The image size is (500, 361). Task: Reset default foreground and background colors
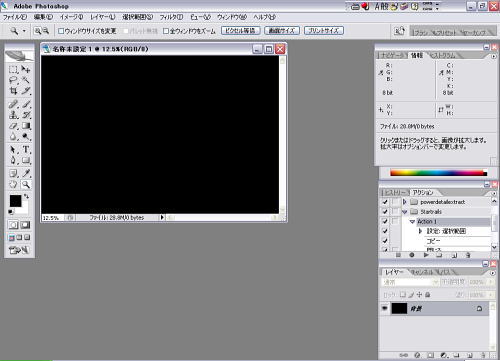click(x=10, y=212)
